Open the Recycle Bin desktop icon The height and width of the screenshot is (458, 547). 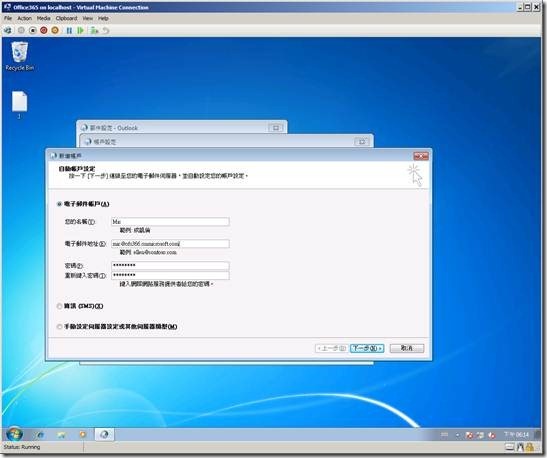(20, 57)
